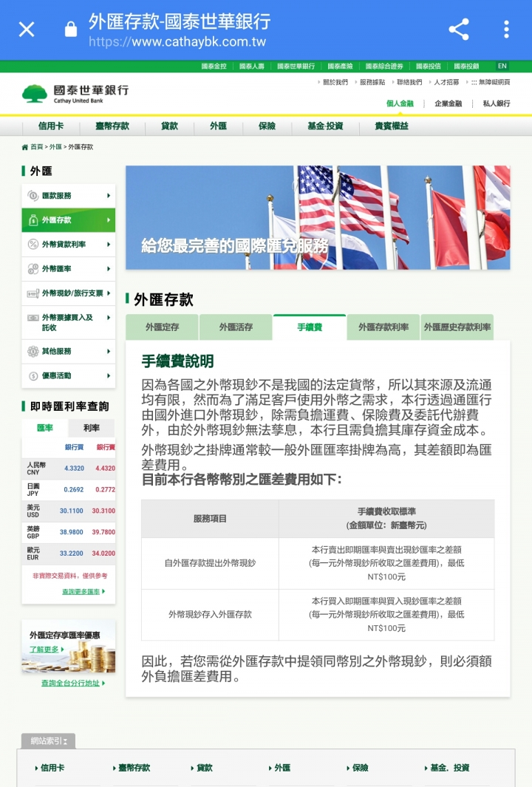Viewport: 532px width, 787px height.
Task: Tap the share icon in browser bar
Action: (x=459, y=29)
